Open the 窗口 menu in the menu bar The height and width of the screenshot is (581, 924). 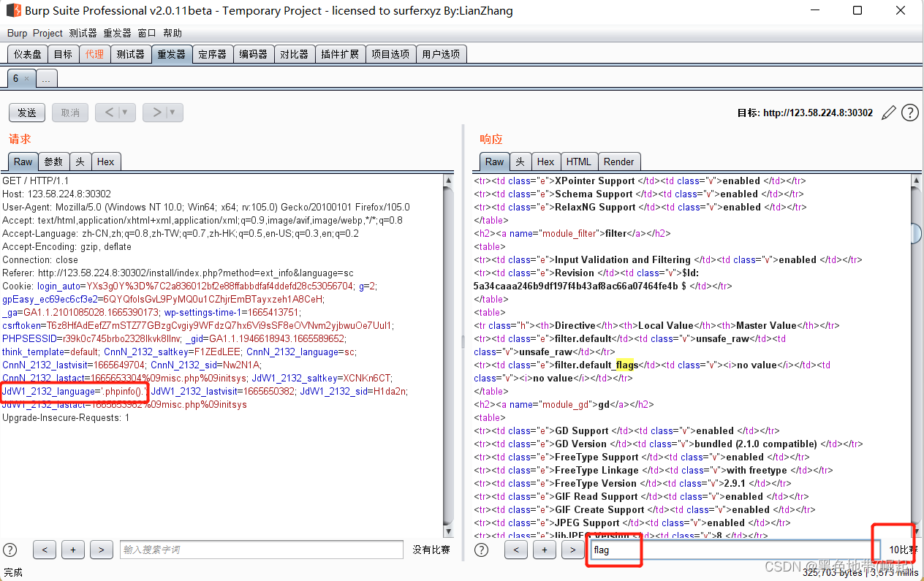click(x=146, y=33)
